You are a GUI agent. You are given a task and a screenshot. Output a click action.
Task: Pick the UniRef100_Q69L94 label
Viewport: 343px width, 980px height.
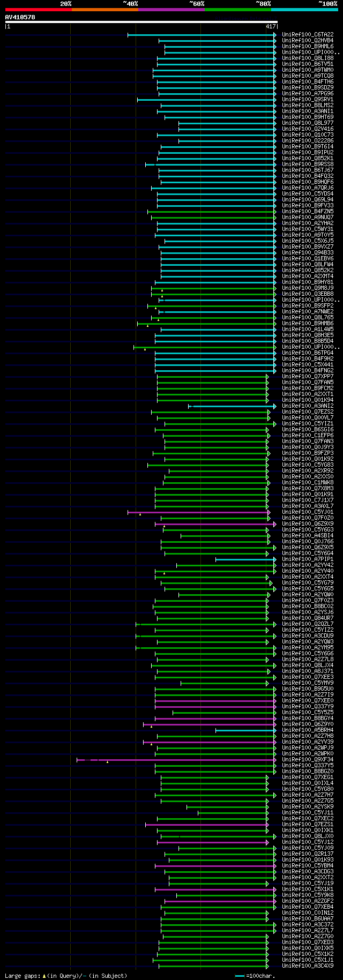[308, 200]
